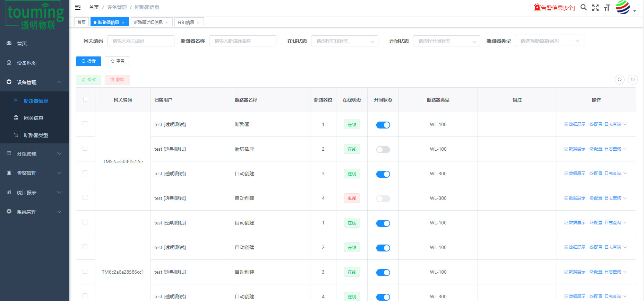Tick the select-all checkbox in table header

[x=86, y=99]
